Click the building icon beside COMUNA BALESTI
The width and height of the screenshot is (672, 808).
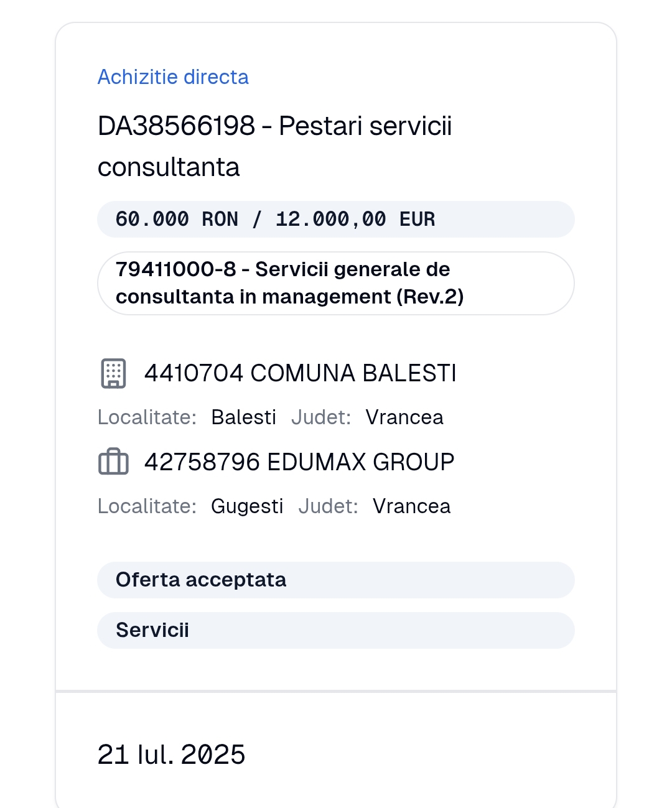(113, 373)
